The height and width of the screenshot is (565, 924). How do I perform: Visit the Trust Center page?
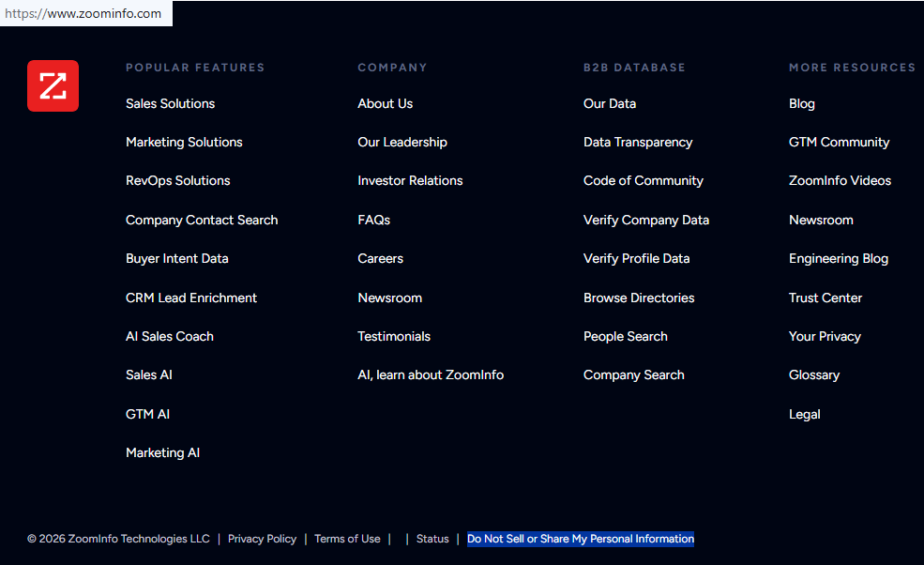(x=826, y=298)
